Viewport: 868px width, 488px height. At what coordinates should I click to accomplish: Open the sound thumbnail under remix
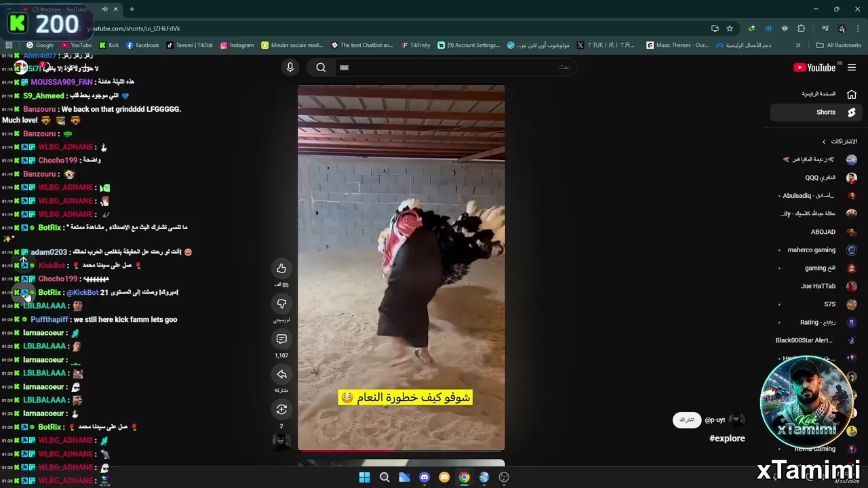(x=281, y=441)
